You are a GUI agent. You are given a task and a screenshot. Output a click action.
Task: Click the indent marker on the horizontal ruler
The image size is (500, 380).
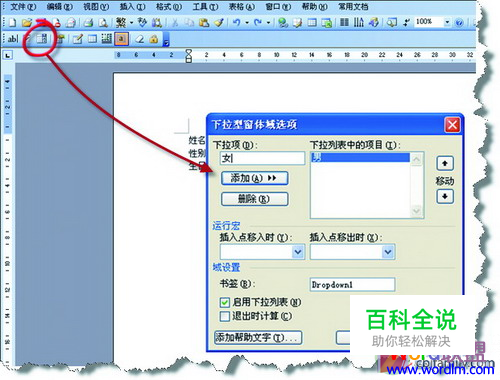pyautogui.click(x=188, y=56)
